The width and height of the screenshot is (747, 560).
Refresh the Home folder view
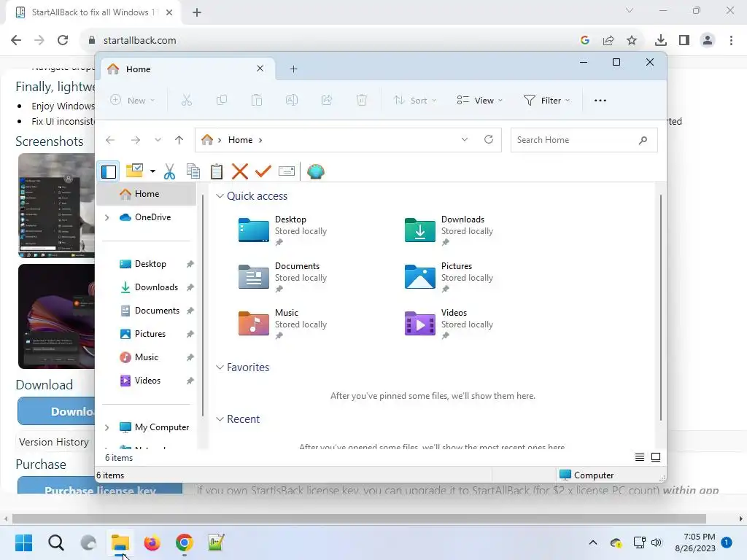pos(489,139)
